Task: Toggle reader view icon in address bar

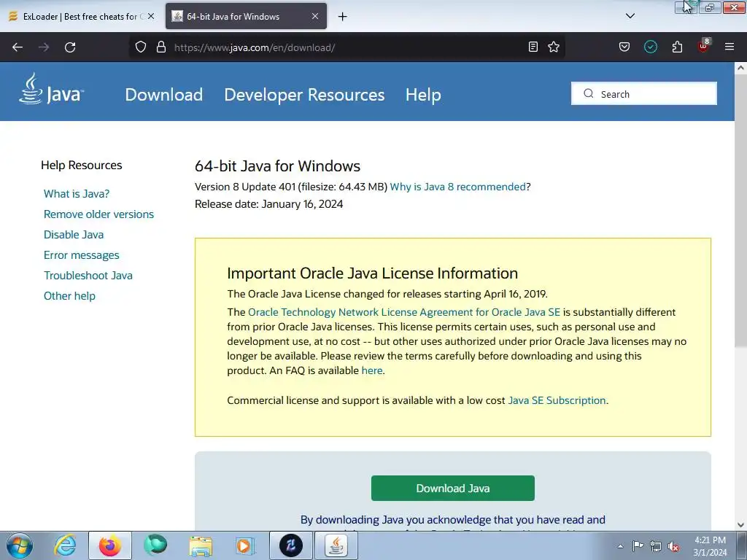Action: pos(533,47)
